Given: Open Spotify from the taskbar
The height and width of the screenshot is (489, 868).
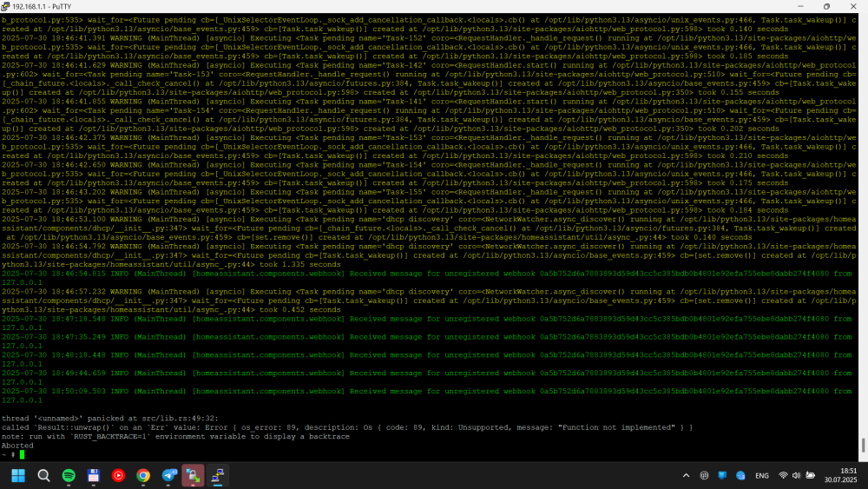Looking at the screenshot, I should 69,476.
